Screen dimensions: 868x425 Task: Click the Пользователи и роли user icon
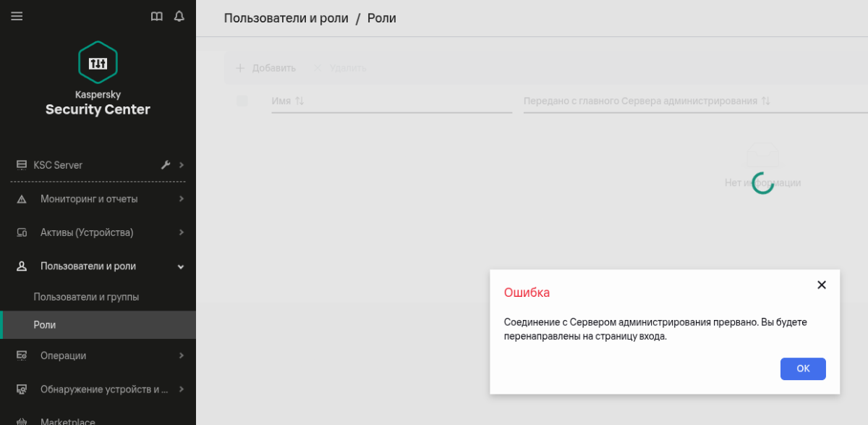[22, 266]
